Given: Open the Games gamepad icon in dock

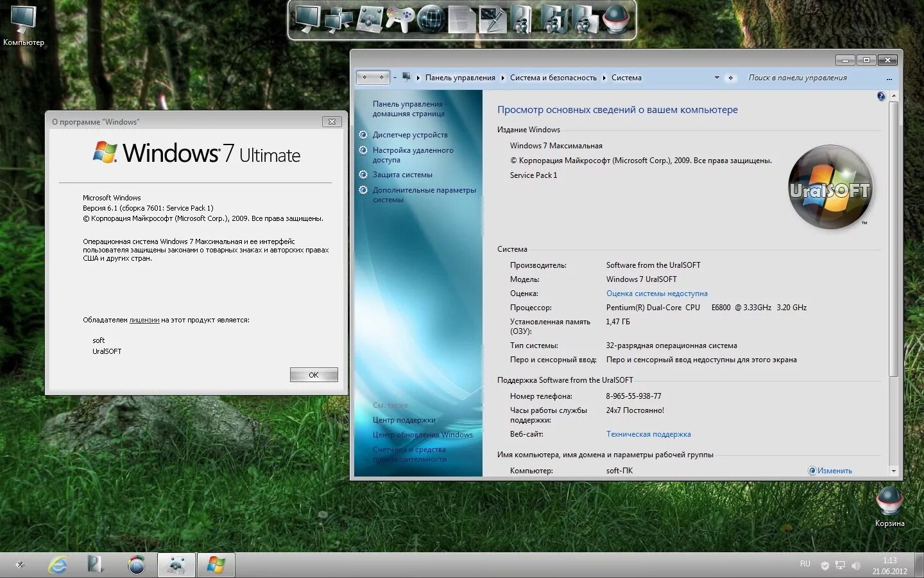Looking at the screenshot, I should (x=399, y=20).
